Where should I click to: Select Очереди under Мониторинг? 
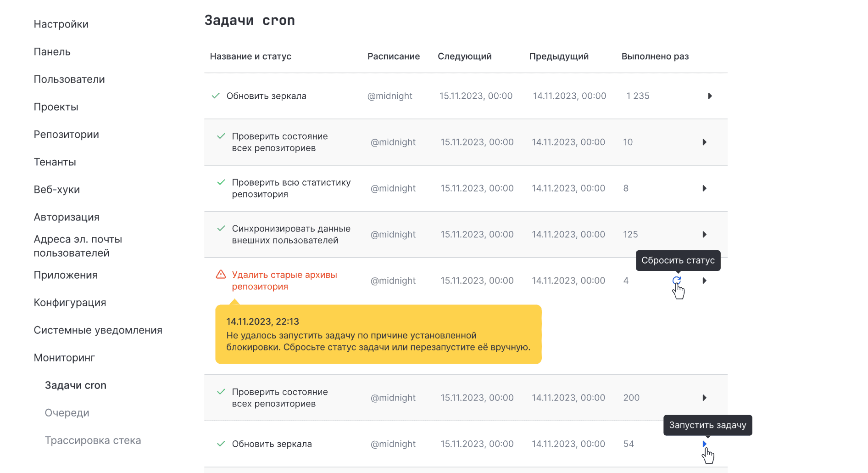[67, 413]
